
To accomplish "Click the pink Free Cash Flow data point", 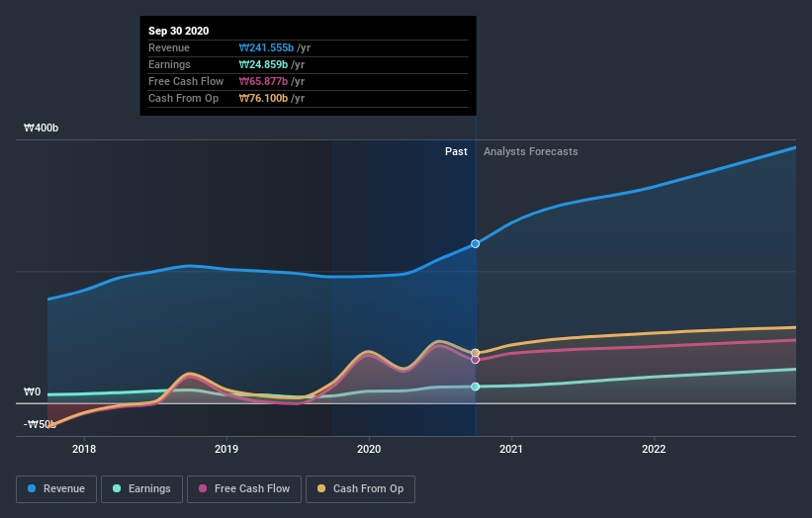I will (x=475, y=360).
